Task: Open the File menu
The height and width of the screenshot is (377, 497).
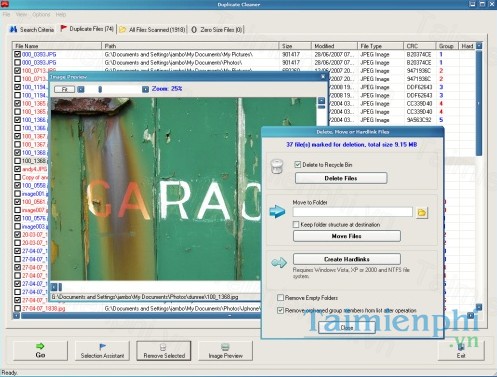Action: point(6,14)
